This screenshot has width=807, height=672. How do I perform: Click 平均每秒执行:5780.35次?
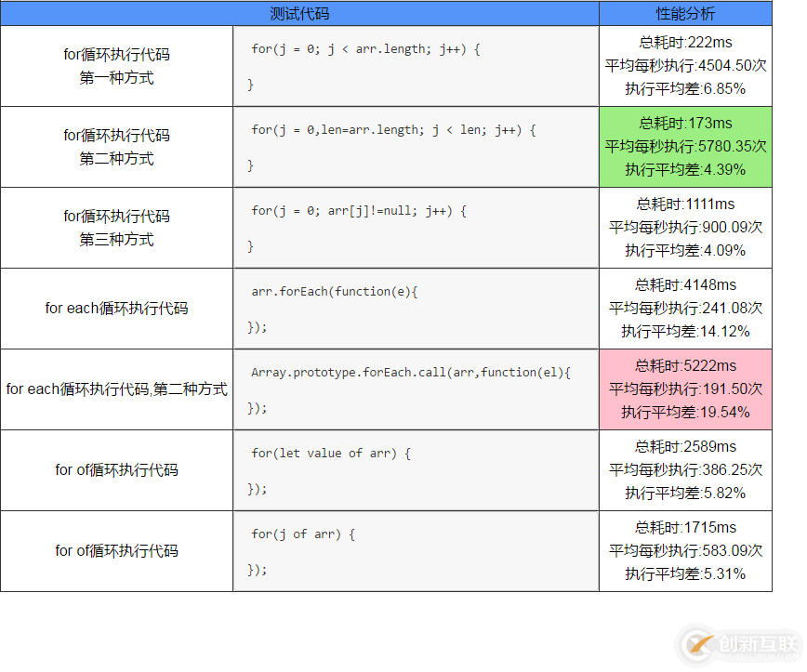(x=685, y=146)
